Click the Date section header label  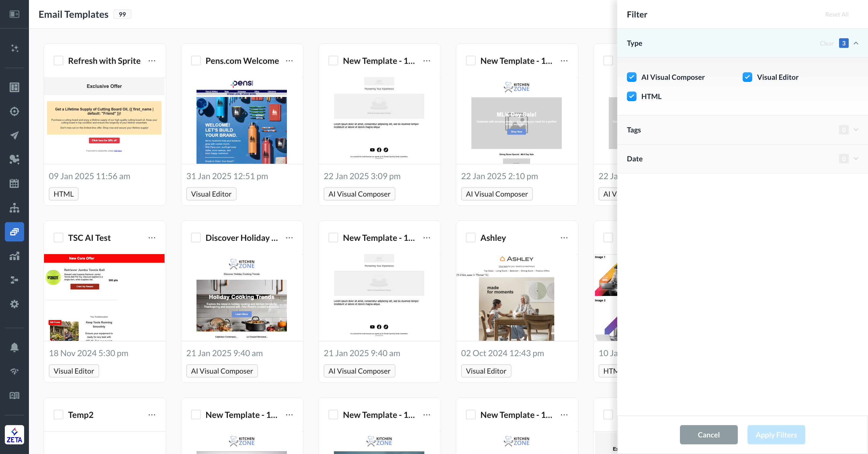tap(634, 159)
